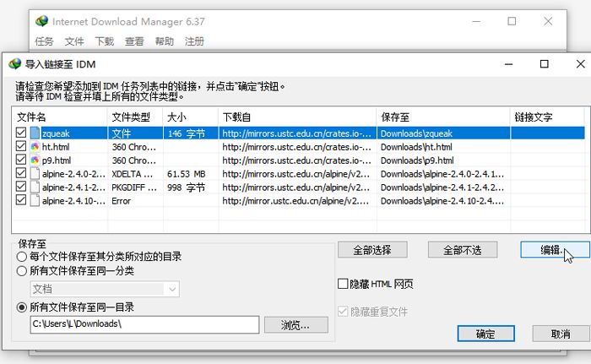
Task: Click the 取消 button
Action: pyautogui.click(x=561, y=334)
